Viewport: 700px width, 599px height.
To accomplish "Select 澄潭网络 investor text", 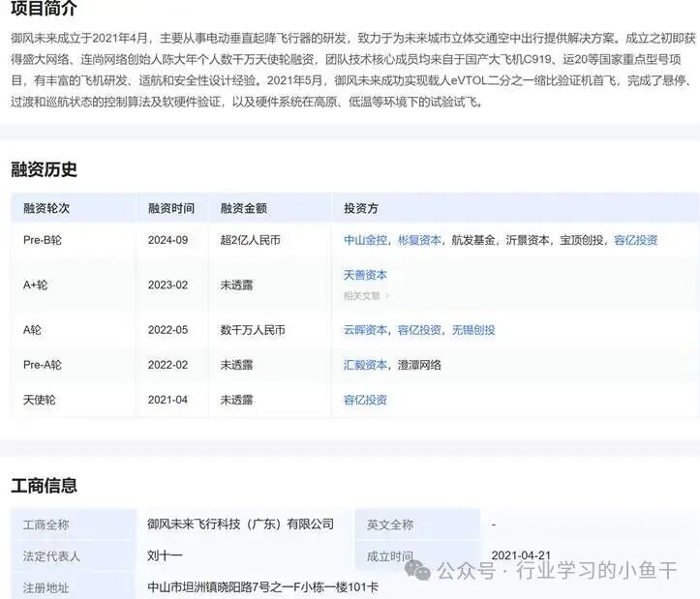I will [x=419, y=365].
